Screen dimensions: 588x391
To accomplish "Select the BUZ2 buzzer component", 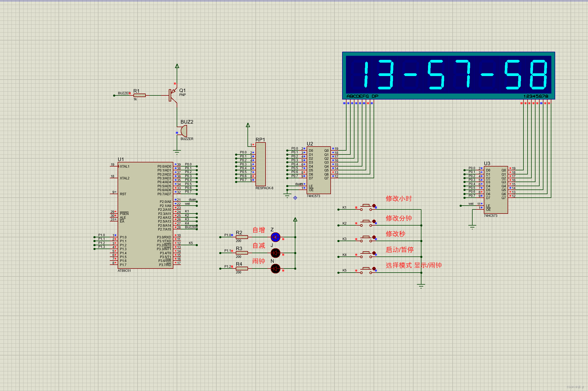I will [184, 131].
